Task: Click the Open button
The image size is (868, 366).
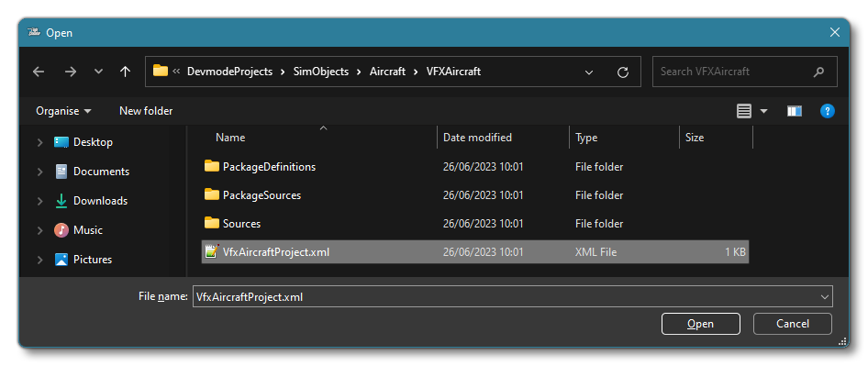Action: click(x=701, y=324)
